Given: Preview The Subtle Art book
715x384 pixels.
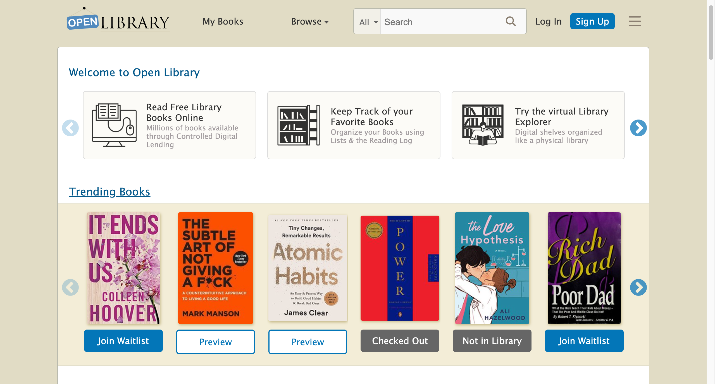Looking at the screenshot, I should coord(215,342).
